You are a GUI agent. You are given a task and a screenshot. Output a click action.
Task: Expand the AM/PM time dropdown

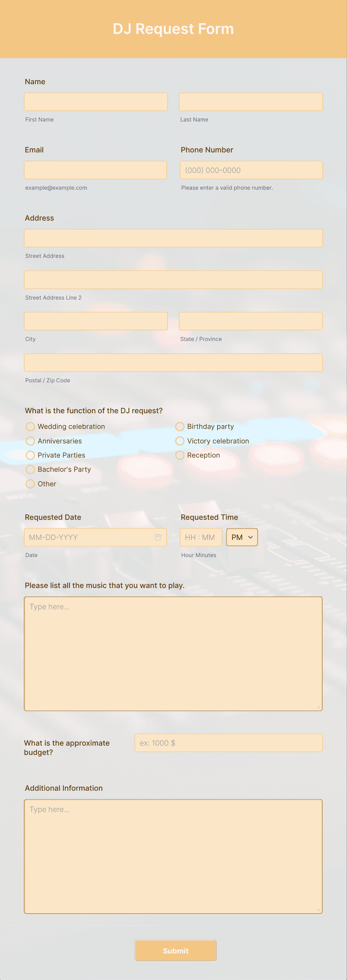[x=241, y=537]
